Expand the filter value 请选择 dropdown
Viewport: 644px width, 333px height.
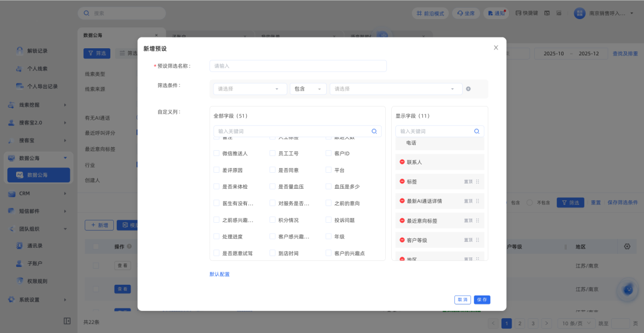[x=395, y=89]
